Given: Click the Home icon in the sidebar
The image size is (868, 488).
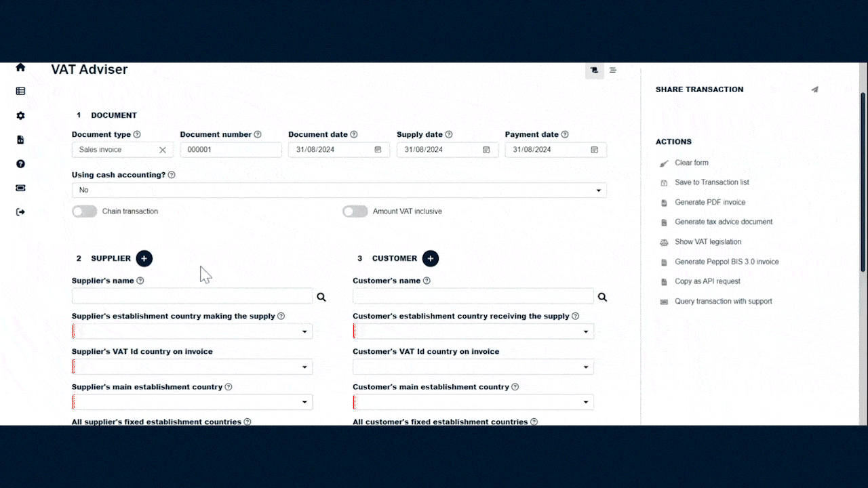Looking at the screenshot, I should 20,68.
